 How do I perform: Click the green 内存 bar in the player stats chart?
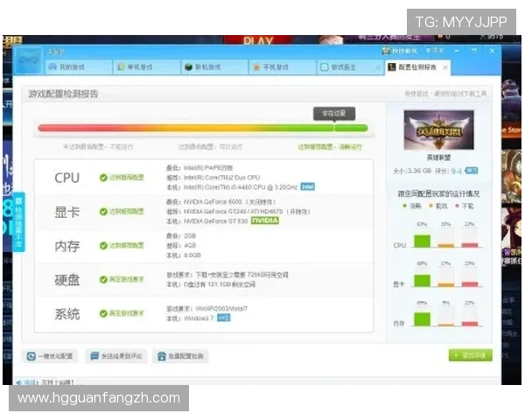422,319
